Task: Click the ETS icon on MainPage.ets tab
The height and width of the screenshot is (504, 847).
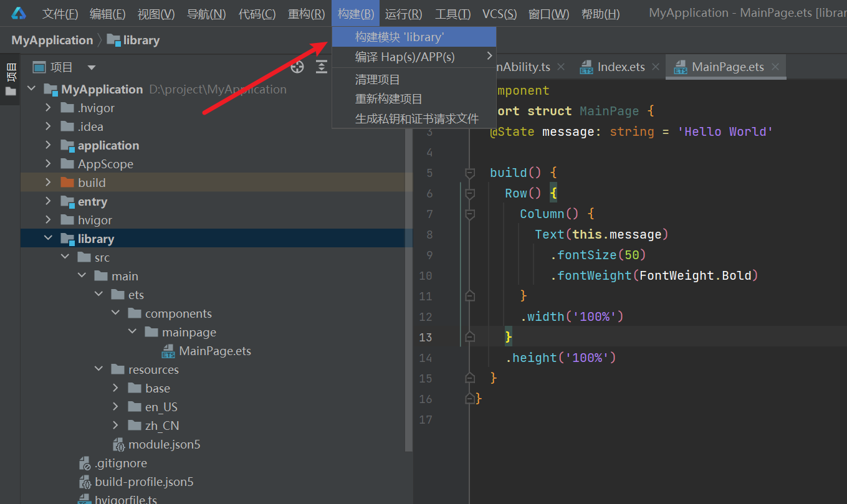Action: (x=681, y=67)
